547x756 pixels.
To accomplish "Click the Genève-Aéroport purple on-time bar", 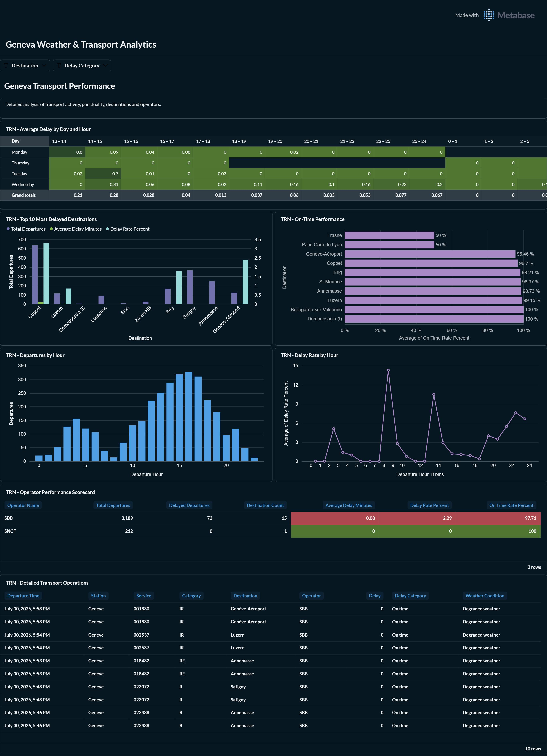I will [430, 254].
